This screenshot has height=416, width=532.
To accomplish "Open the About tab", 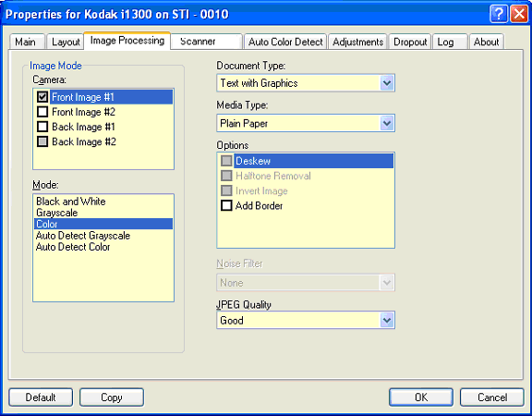I will click(x=486, y=42).
